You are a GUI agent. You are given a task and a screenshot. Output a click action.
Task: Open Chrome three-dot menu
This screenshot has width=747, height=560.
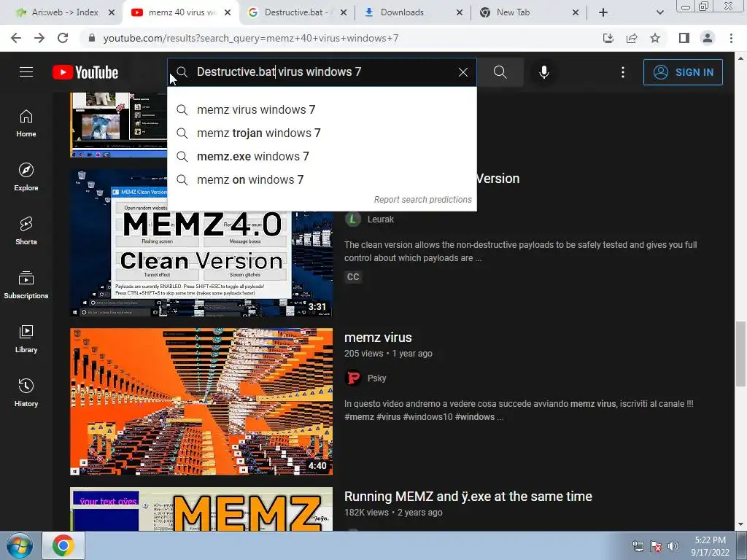(731, 38)
